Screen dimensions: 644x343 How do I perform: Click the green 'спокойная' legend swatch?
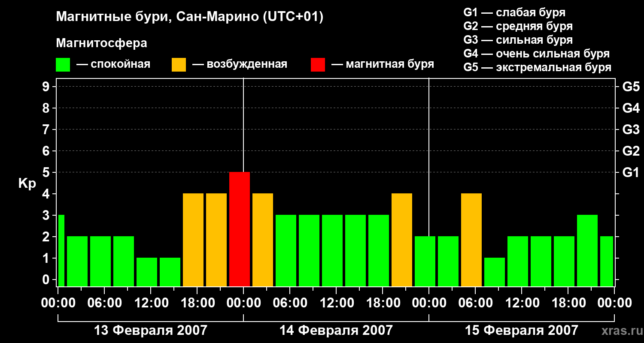[x=63, y=65]
